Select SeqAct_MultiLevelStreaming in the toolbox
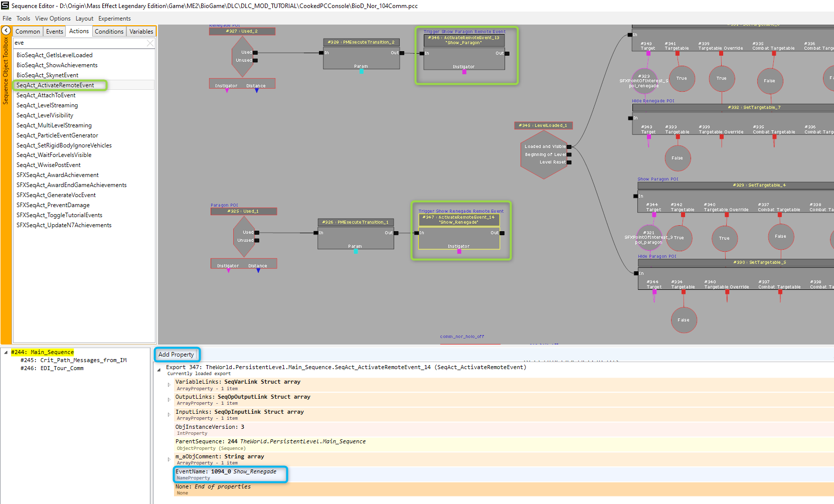This screenshot has width=834, height=504. (54, 125)
